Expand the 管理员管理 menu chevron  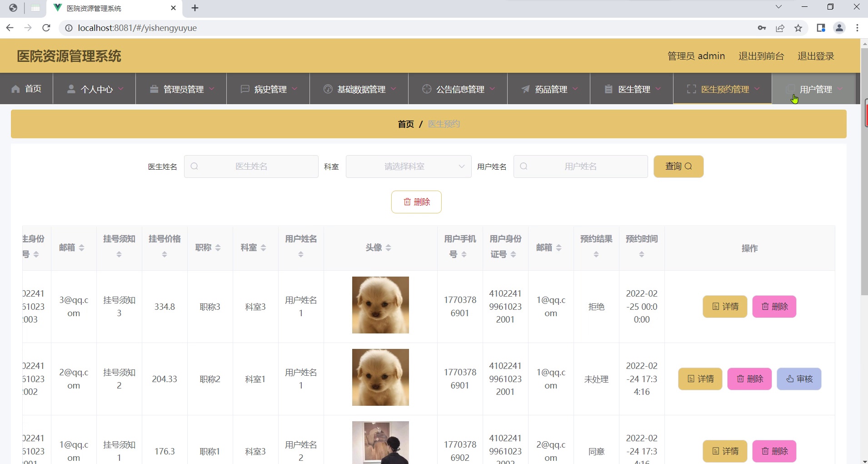click(x=212, y=89)
